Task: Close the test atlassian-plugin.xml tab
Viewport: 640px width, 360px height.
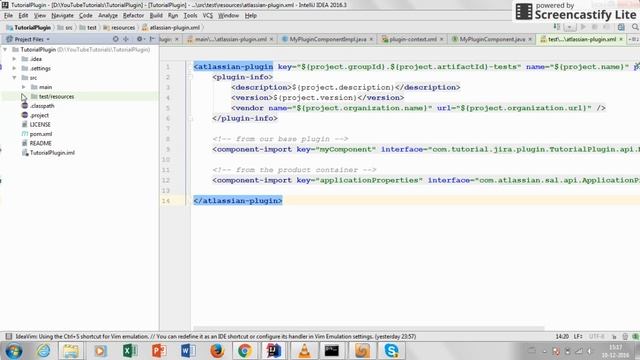Action: tap(621, 39)
